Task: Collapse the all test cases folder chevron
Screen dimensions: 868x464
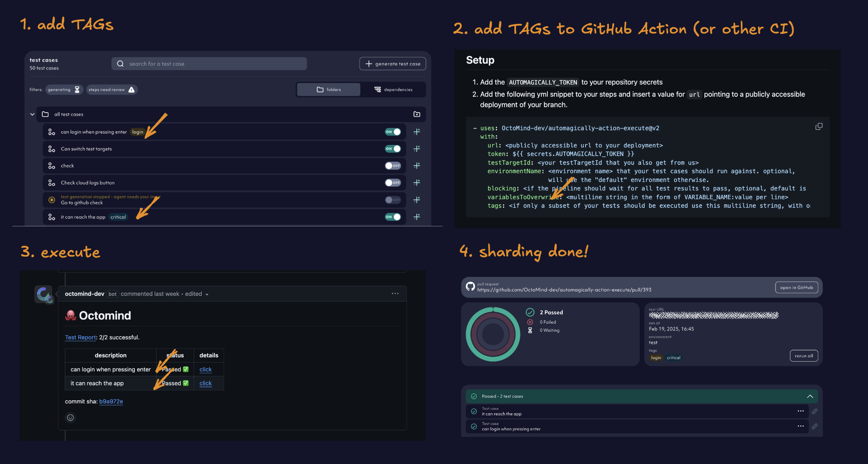Action: (32, 114)
